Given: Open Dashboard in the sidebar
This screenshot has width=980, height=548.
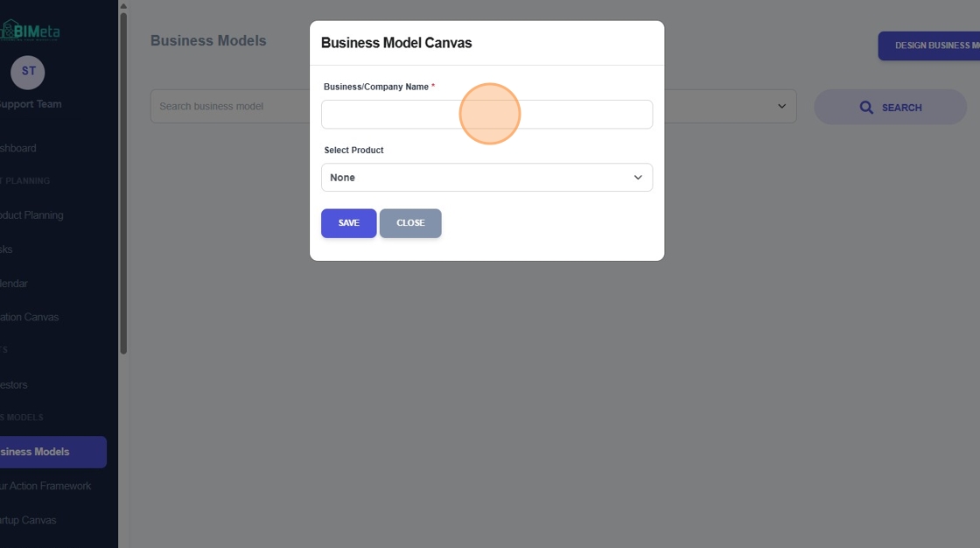Looking at the screenshot, I should [x=18, y=148].
